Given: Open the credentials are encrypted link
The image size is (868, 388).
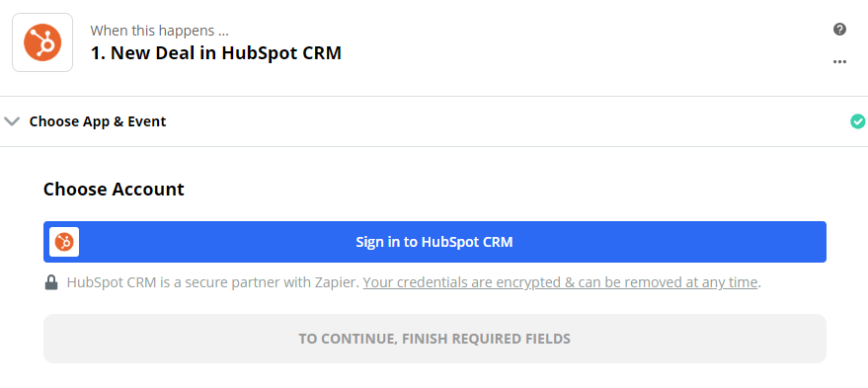Looking at the screenshot, I should (560, 282).
